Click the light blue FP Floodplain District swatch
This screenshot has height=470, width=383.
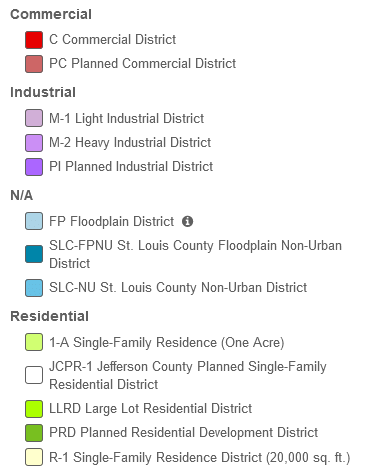(x=34, y=221)
